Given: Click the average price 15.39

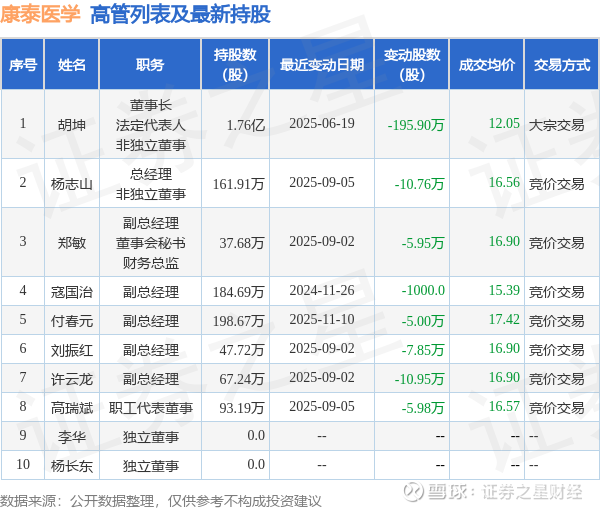Looking at the screenshot, I should tap(504, 290).
